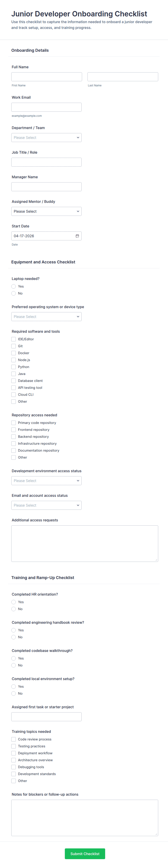The width and height of the screenshot is (168, 868).
Task: Click the Submit Checklist button
Action: (x=85, y=854)
